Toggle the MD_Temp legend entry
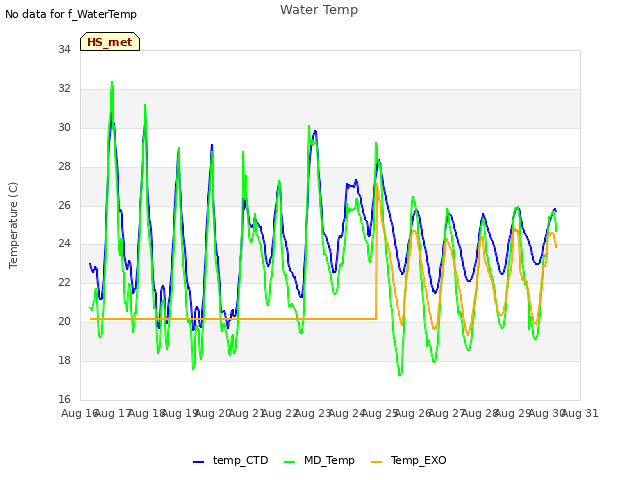The height and width of the screenshot is (480, 640). pyautogui.click(x=319, y=460)
